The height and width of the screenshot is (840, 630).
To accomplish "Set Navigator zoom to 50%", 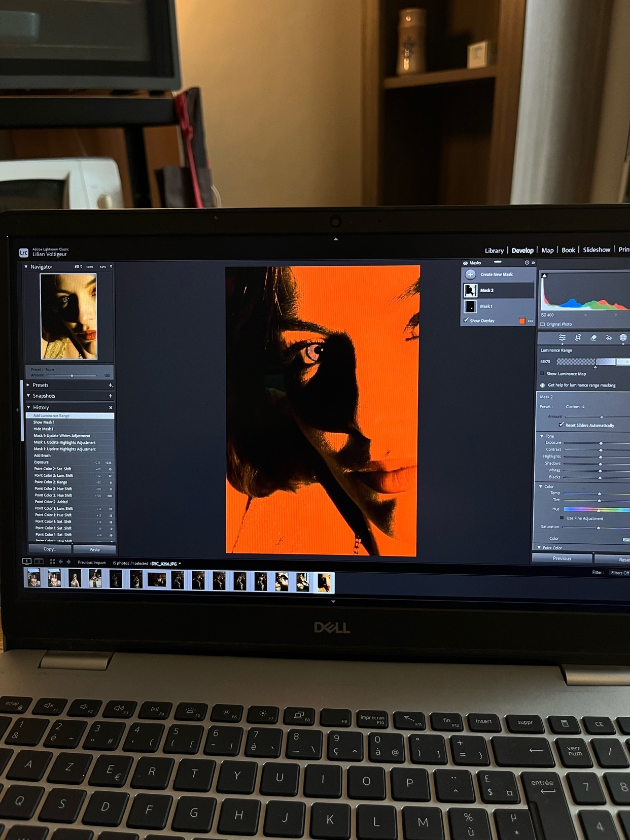I will [x=103, y=267].
